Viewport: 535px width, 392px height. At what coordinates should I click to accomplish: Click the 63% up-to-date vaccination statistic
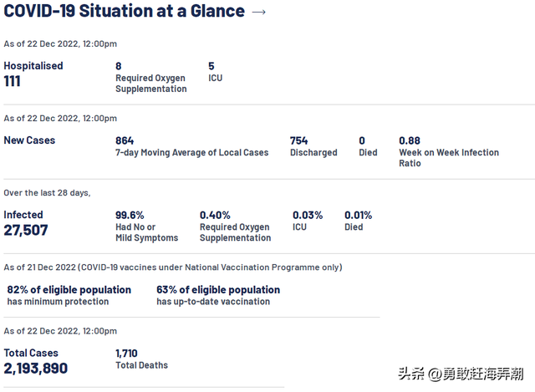coord(217,290)
